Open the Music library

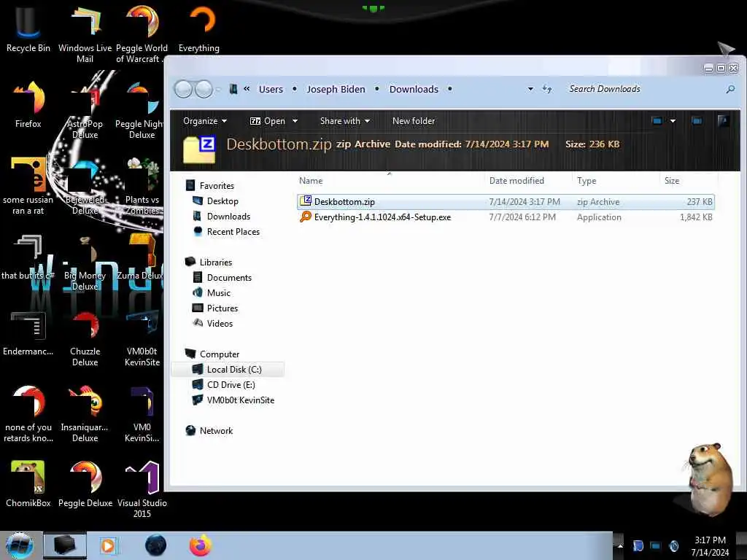click(218, 293)
